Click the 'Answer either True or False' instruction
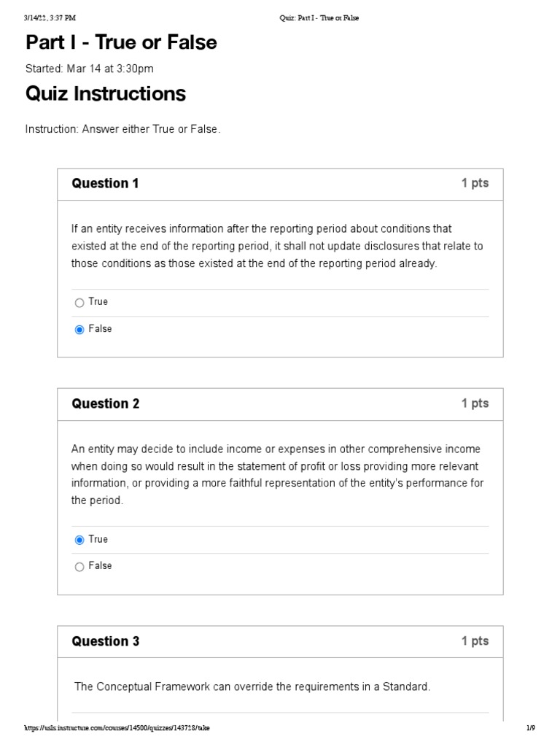Viewport: 560px width, 747px height. pos(122,129)
